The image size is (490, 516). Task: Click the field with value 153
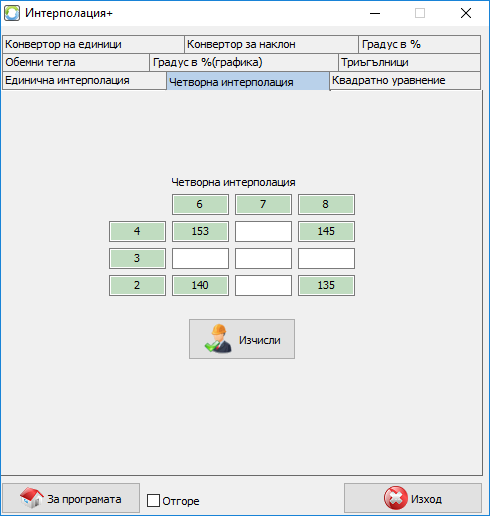point(200,231)
